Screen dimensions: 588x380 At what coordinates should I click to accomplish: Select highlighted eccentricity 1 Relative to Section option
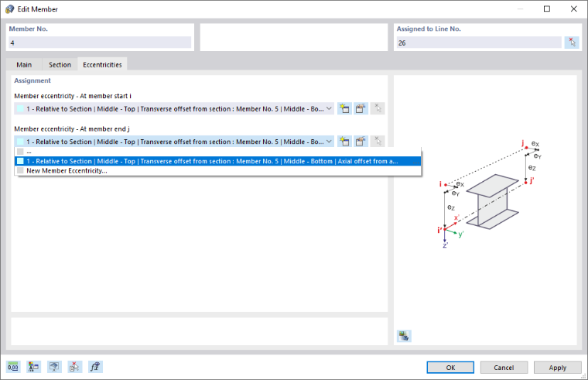tap(217, 161)
